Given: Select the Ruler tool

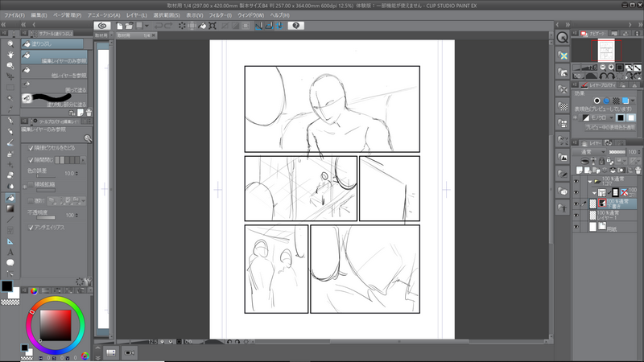Looking at the screenshot, I should tap(10, 241).
